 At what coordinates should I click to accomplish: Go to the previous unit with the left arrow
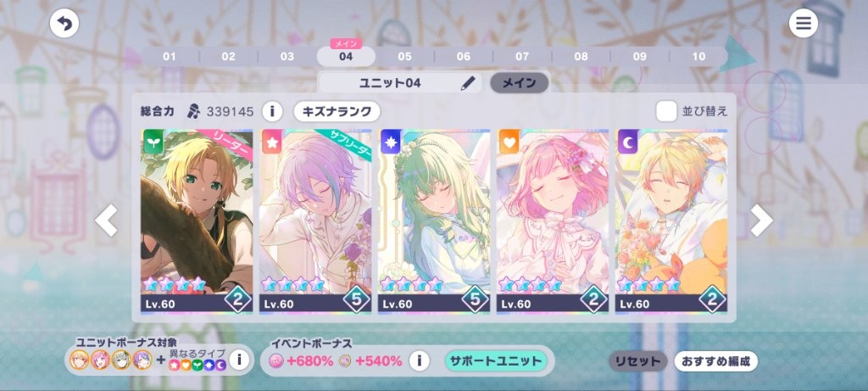106,220
